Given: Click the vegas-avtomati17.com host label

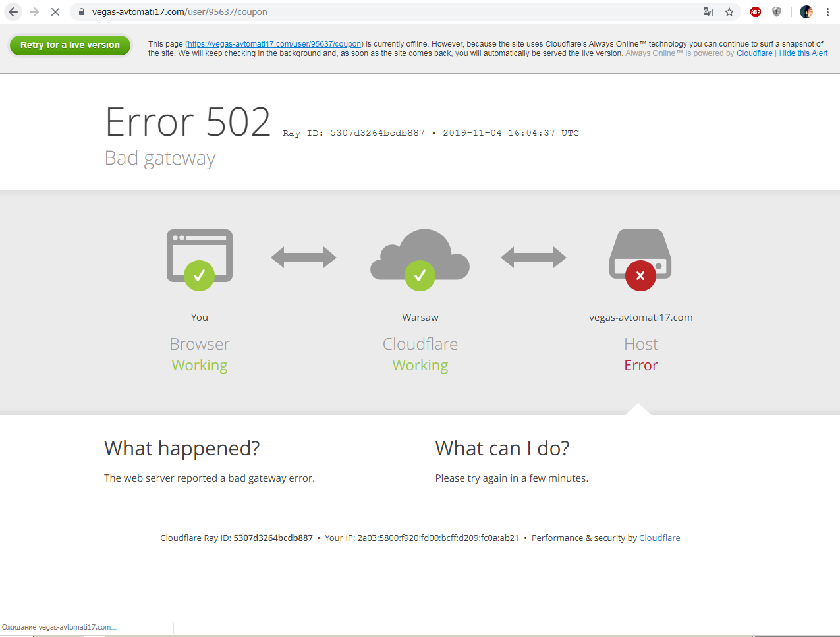Looking at the screenshot, I should pos(641,318).
